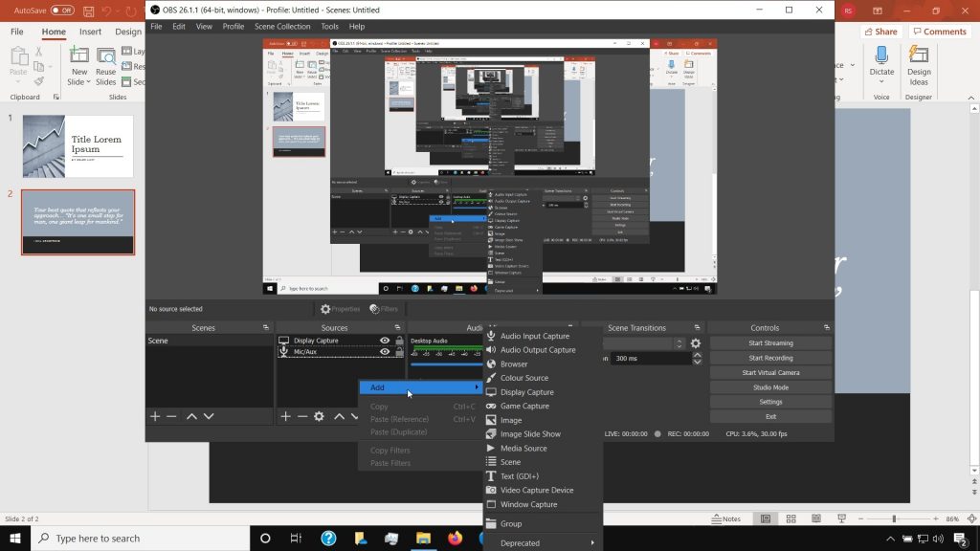
Task: Click the PowerPoint zoom slider handle
Action: pyautogui.click(x=895, y=518)
